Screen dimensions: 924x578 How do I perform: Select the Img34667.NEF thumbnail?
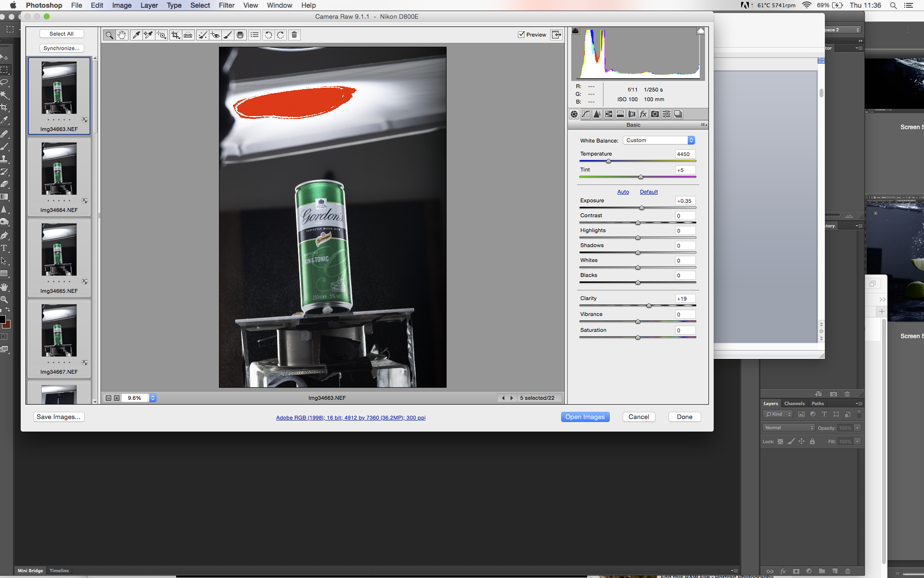coord(59,338)
